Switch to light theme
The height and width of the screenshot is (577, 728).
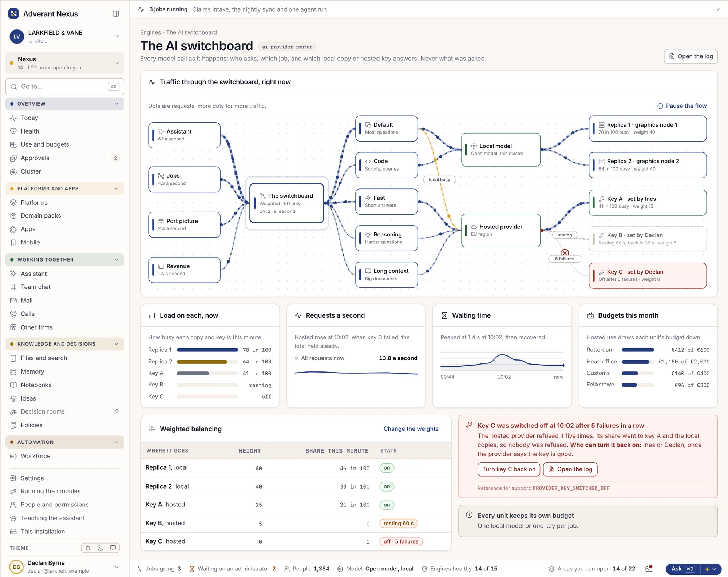click(88, 548)
